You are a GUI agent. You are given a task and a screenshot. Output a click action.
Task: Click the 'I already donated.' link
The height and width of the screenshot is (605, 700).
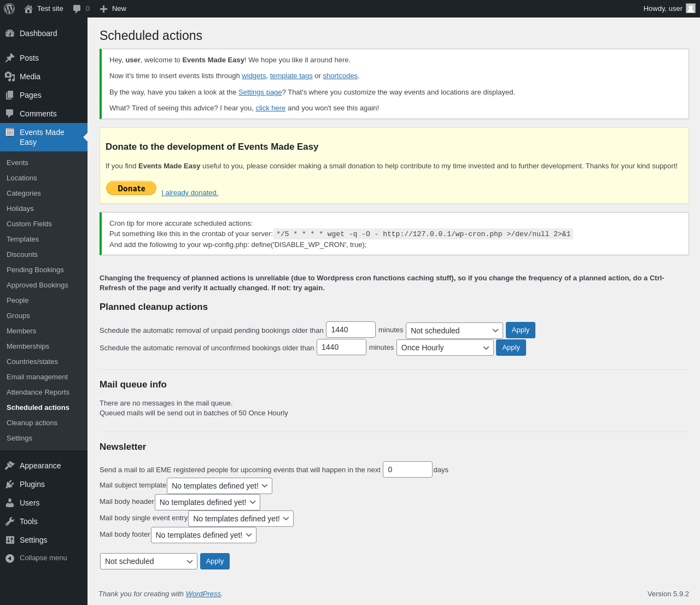(x=190, y=193)
